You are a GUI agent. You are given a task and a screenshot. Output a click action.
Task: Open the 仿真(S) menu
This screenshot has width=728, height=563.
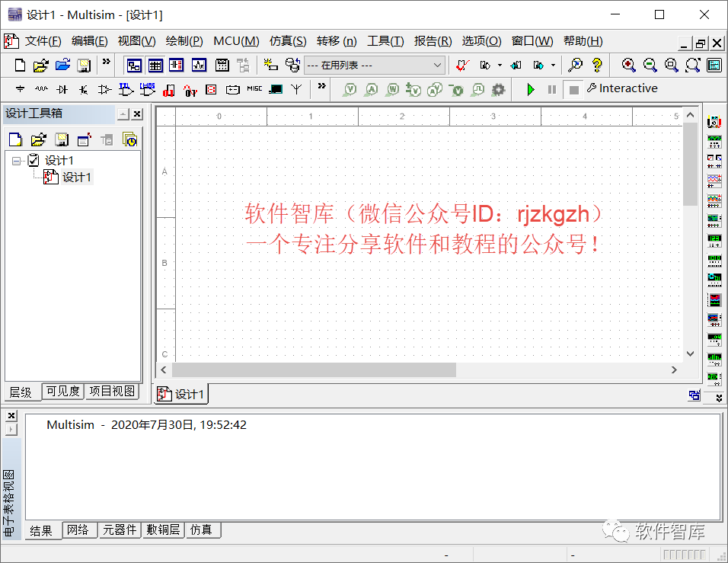(288, 41)
